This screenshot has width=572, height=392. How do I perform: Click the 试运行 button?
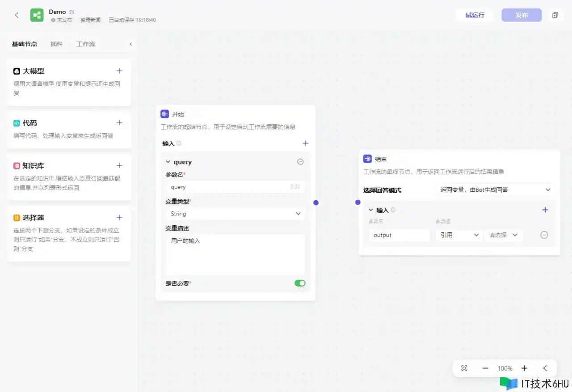pos(475,15)
